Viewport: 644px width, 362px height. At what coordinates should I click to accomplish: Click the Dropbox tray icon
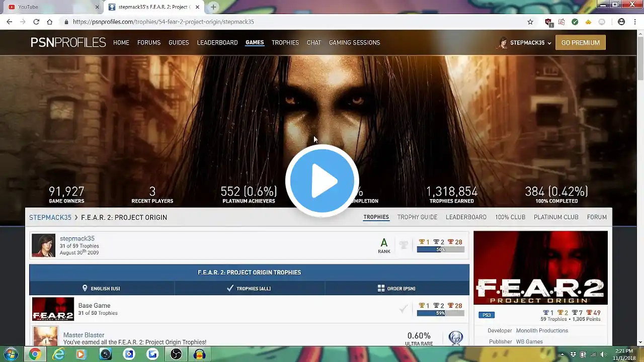click(x=573, y=354)
